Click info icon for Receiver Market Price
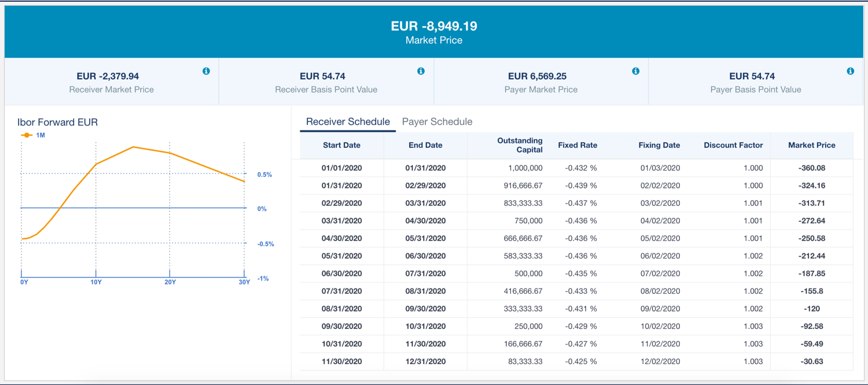 pos(206,71)
